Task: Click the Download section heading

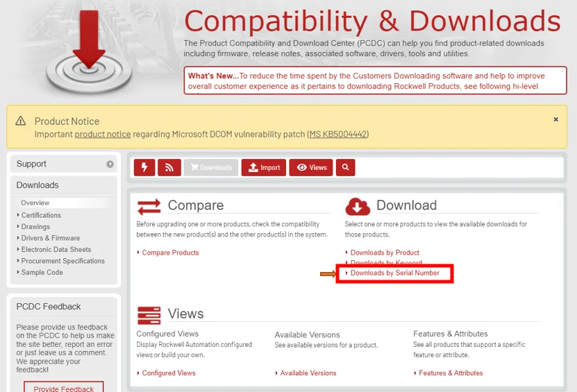Action: (407, 205)
